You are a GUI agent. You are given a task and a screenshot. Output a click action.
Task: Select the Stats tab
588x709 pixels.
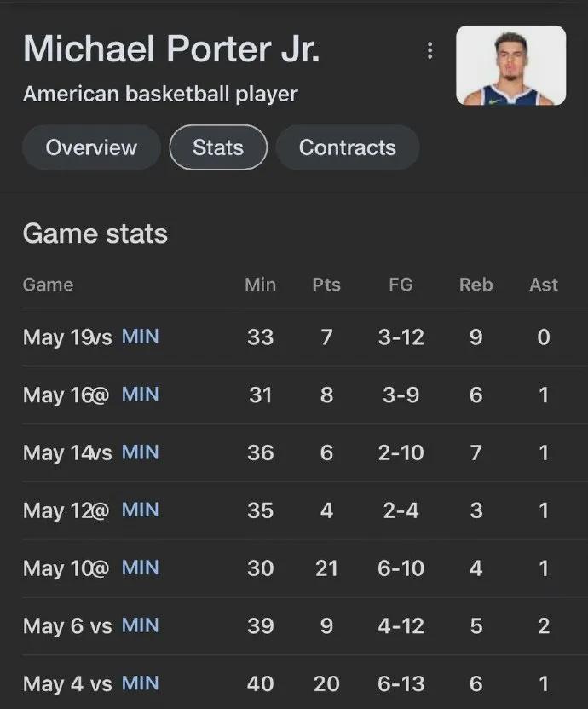(218, 147)
